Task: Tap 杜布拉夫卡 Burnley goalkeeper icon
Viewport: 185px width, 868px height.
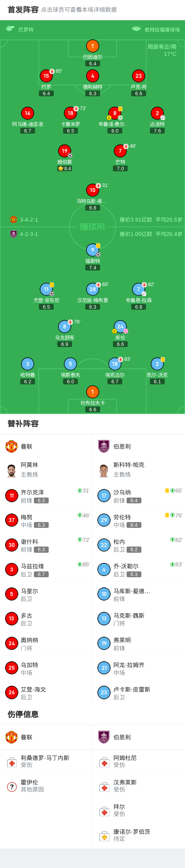Action: click(92, 392)
